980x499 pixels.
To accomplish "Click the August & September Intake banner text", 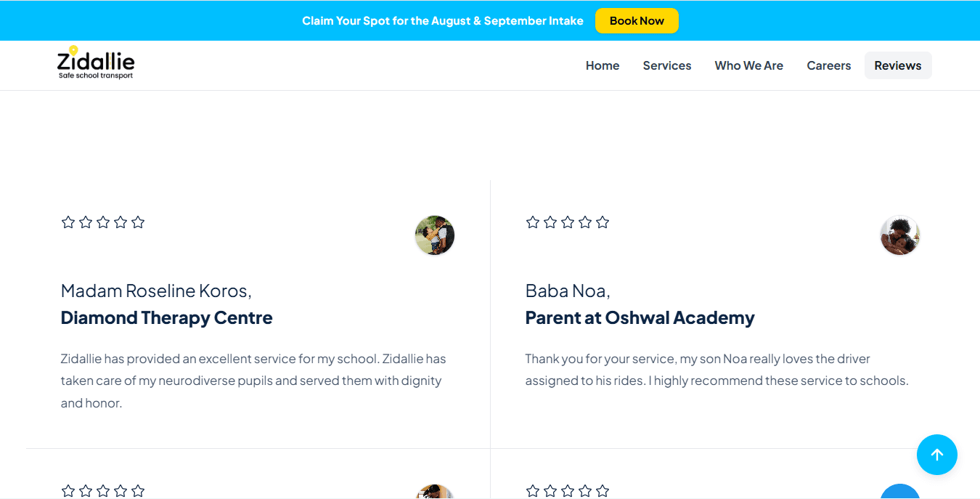I will point(443,20).
